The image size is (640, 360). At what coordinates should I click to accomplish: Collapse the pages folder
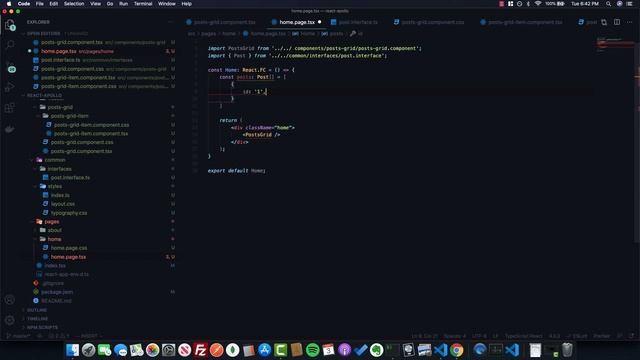click(51, 222)
